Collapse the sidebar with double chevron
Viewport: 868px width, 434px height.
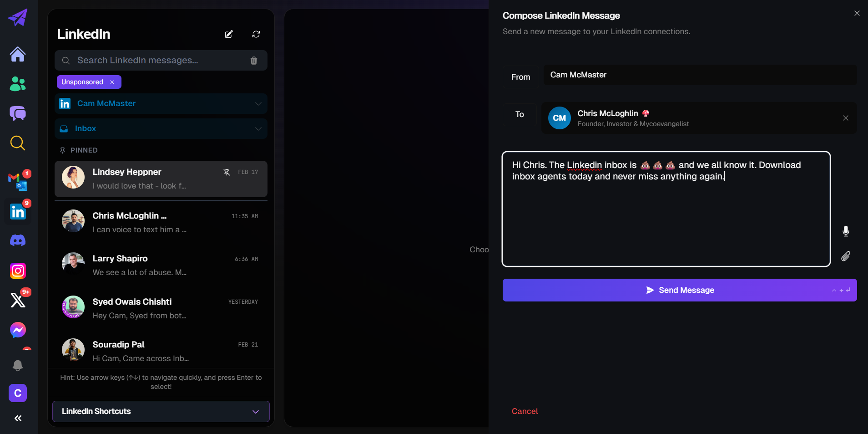coord(18,418)
